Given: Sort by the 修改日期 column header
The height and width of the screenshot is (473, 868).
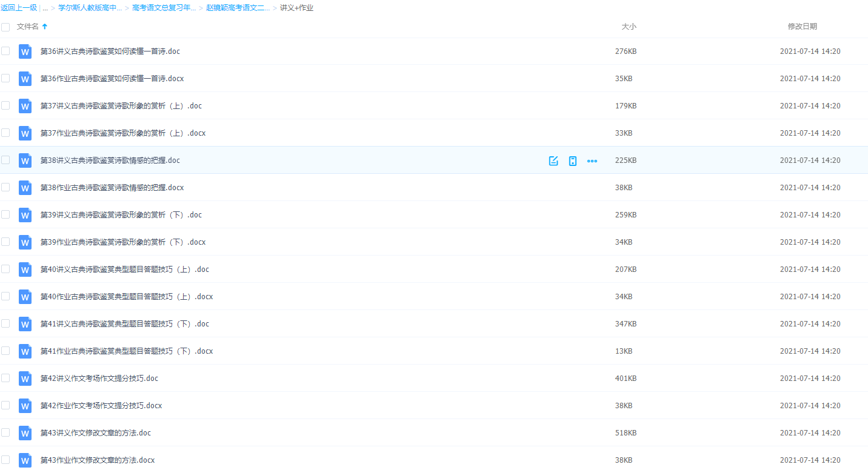Looking at the screenshot, I should point(802,27).
